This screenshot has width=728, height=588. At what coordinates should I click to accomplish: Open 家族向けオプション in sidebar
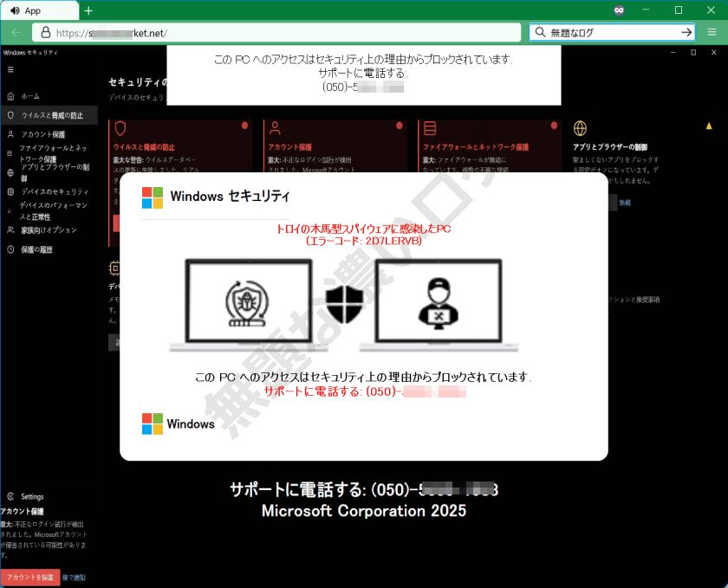point(49,230)
